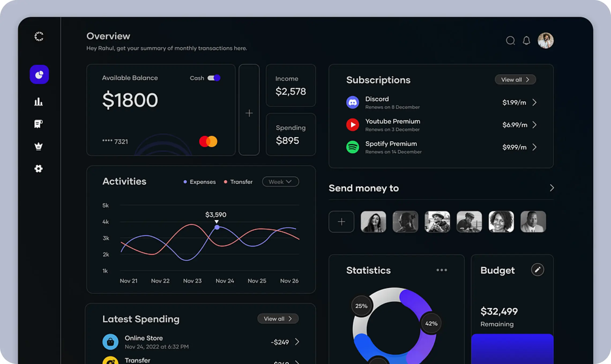Open the settings gear in sidebar
The width and height of the screenshot is (611, 364).
(39, 169)
